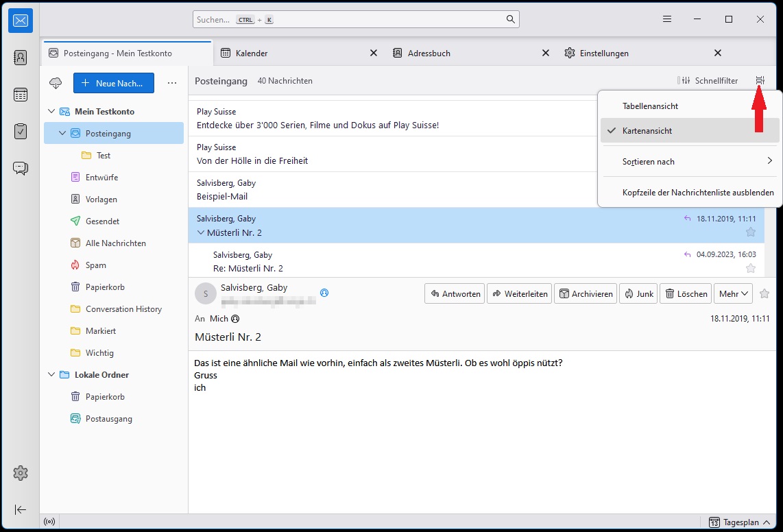
Task: Open the message list display options icon
Action: tap(760, 81)
